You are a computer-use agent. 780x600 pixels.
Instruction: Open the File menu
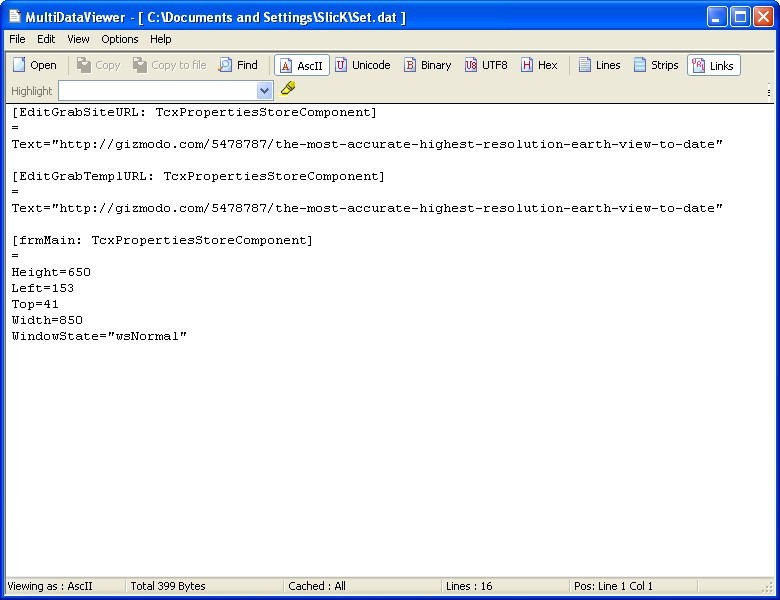(x=17, y=39)
